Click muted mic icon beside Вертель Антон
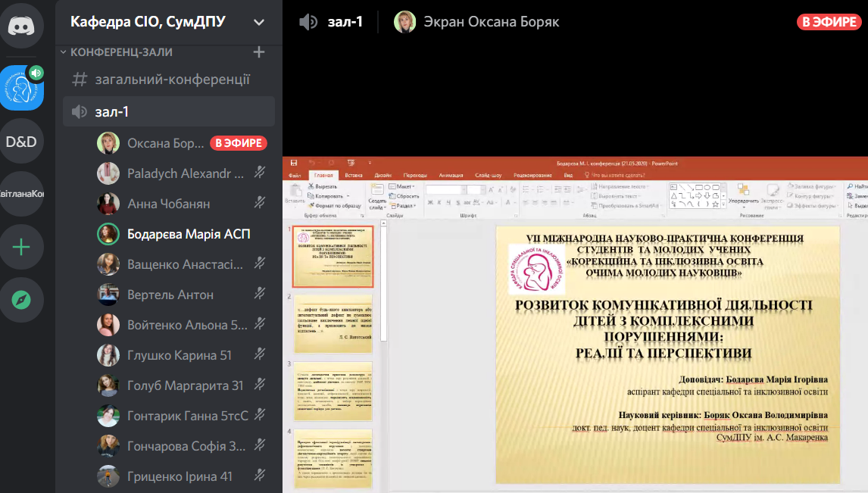Screen dimensions: 868x493 [260, 294]
